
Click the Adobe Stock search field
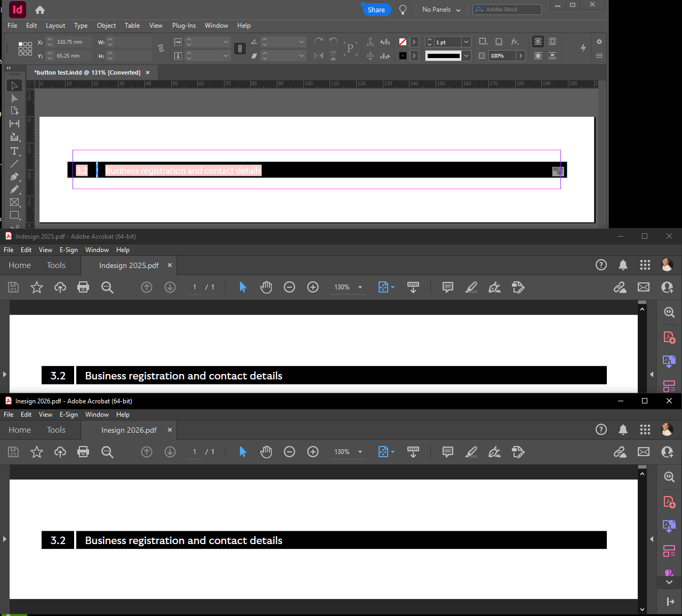(507, 9)
